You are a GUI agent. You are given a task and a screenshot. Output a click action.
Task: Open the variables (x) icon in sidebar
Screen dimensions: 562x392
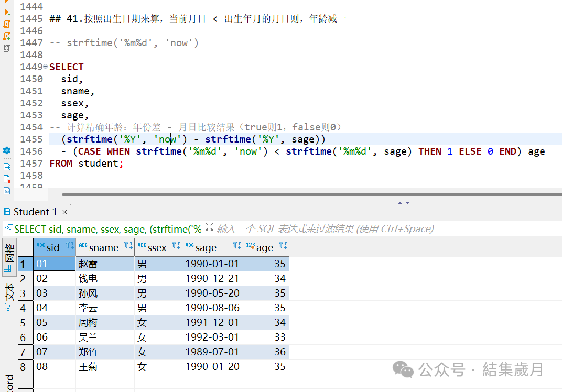click(x=7, y=191)
